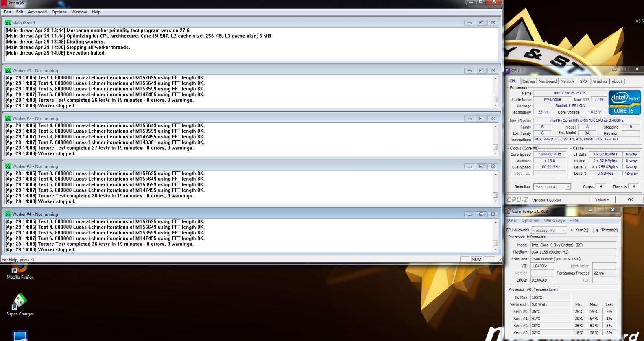Minimize the Main thread child window
Image resolution: width=644 pixels, height=341 pixels.
(x=469, y=23)
